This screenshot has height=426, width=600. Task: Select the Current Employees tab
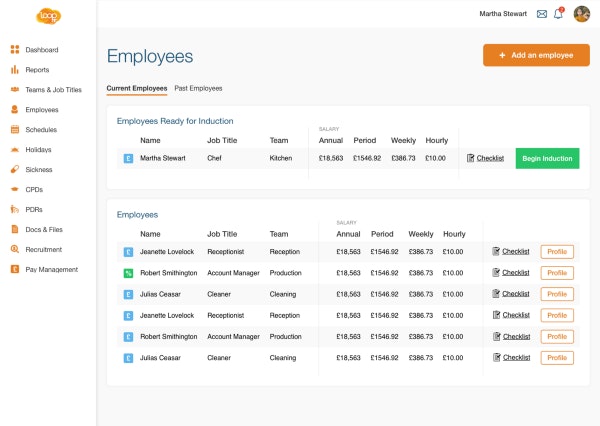(x=137, y=88)
